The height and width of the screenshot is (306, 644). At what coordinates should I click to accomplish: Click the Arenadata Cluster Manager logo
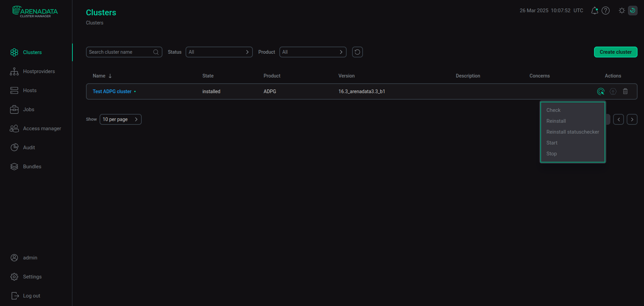pyautogui.click(x=35, y=12)
